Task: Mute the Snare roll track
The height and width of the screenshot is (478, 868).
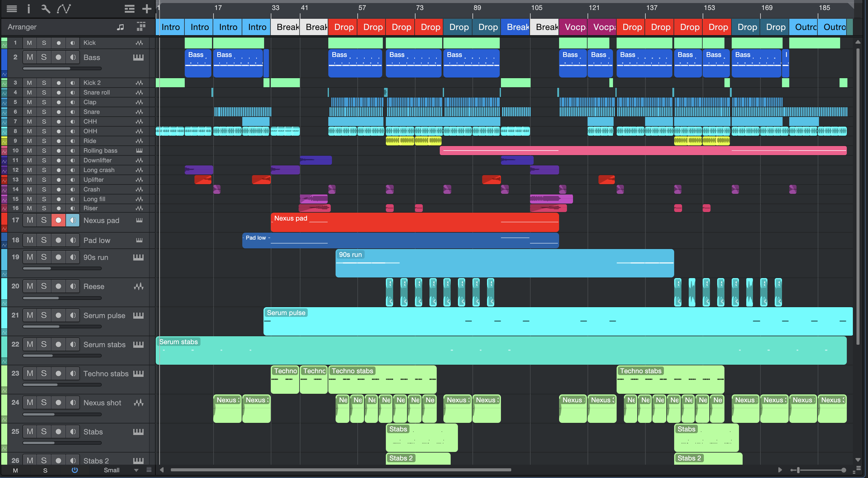Action: coord(29,92)
